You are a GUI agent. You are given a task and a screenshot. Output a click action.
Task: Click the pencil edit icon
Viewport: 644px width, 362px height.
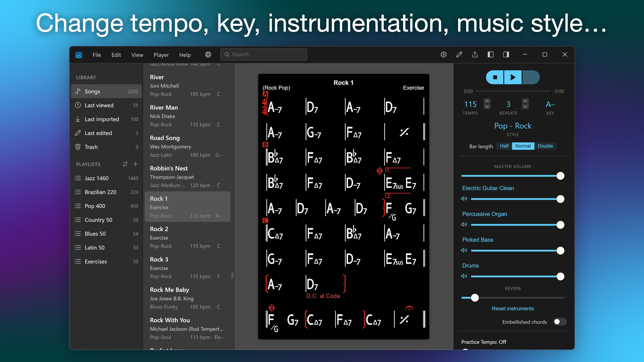pyautogui.click(x=459, y=55)
